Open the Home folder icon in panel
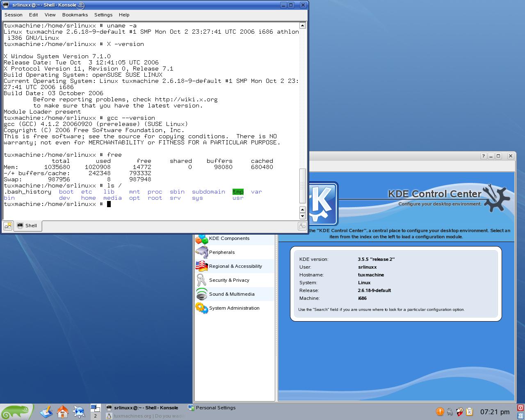 coord(62,411)
